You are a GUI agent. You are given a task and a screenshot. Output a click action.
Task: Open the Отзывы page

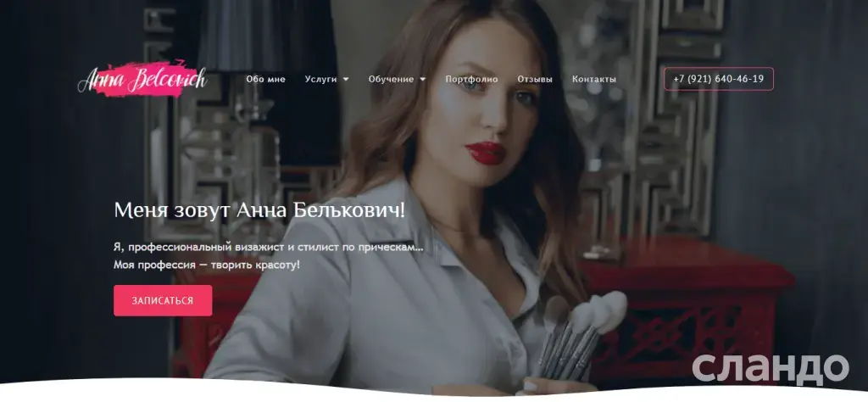[x=535, y=79]
